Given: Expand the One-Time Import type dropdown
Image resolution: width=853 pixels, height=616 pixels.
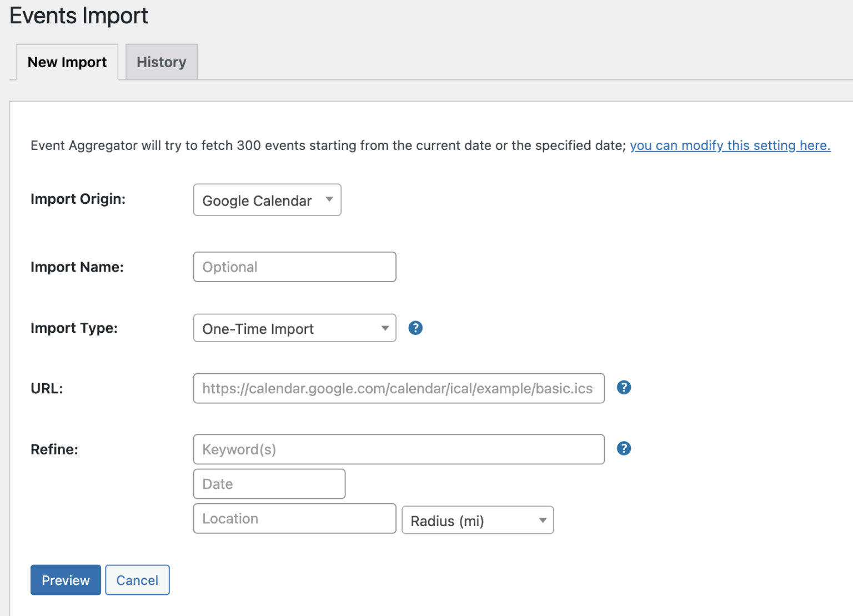Looking at the screenshot, I should [294, 328].
